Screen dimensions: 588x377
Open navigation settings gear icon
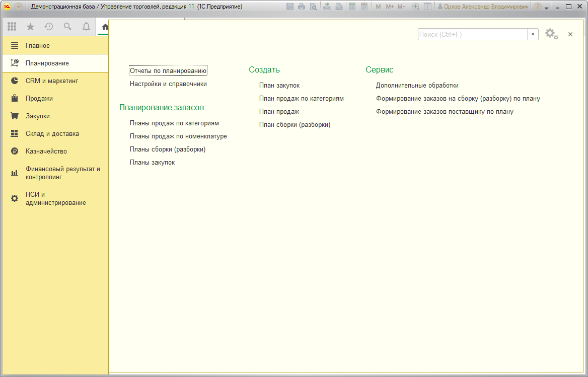pos(551,34)
